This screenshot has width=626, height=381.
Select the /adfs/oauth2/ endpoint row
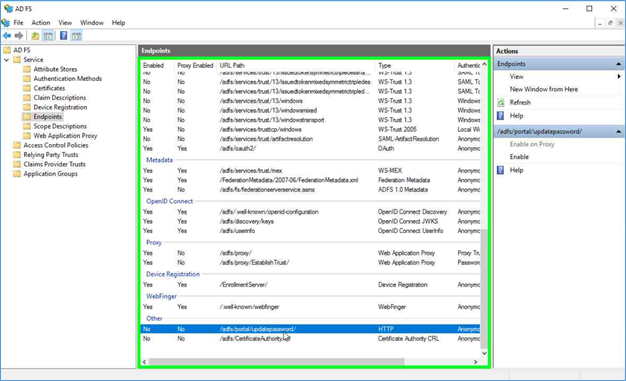tap(310, 149)
